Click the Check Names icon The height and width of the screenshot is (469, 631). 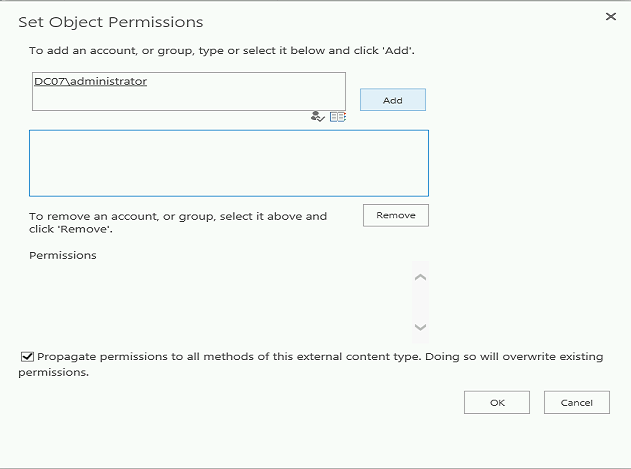(318, 116)
